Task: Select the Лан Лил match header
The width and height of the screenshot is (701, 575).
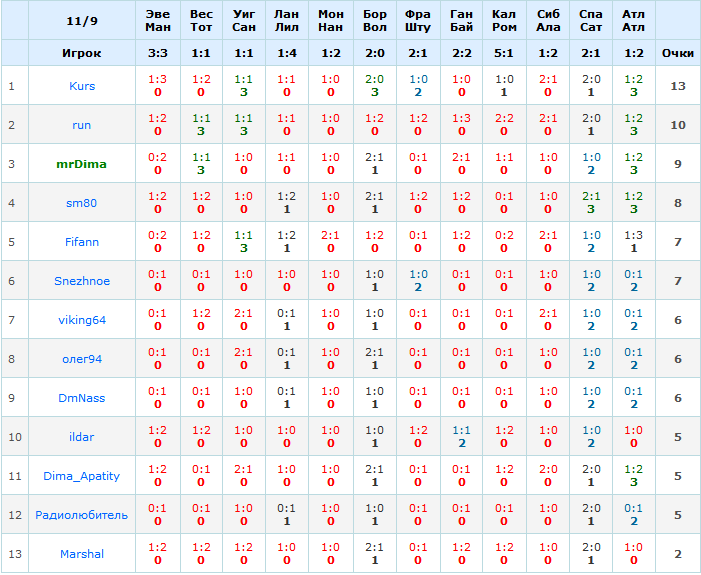Action: coord(287,21)
